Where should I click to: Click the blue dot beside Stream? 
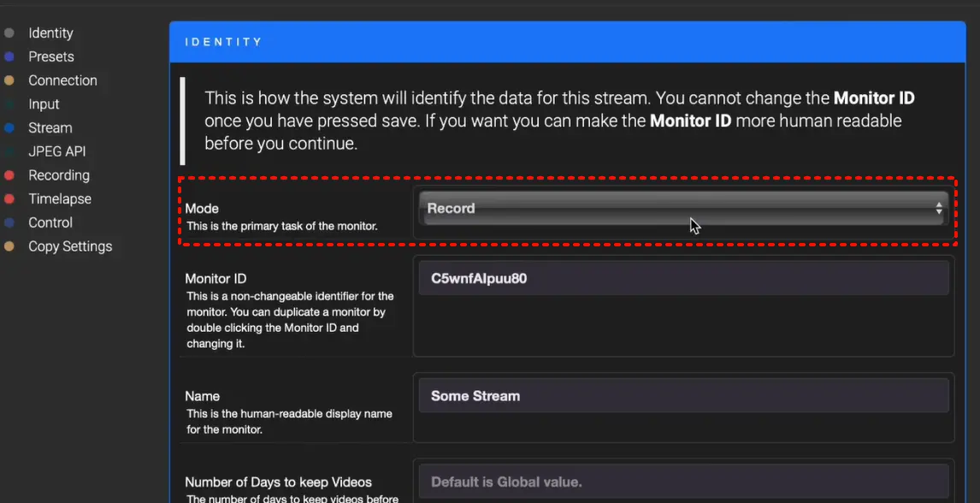(x=9, y=128)
